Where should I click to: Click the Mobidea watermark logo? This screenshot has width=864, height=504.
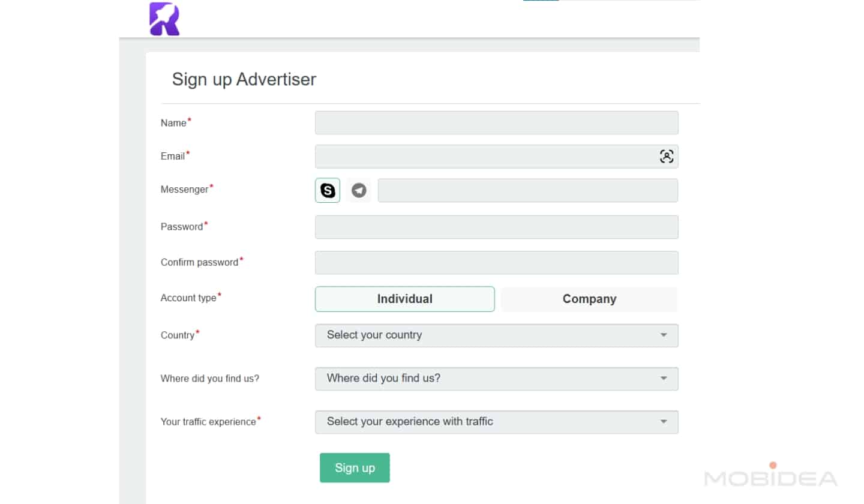[771, 478]
